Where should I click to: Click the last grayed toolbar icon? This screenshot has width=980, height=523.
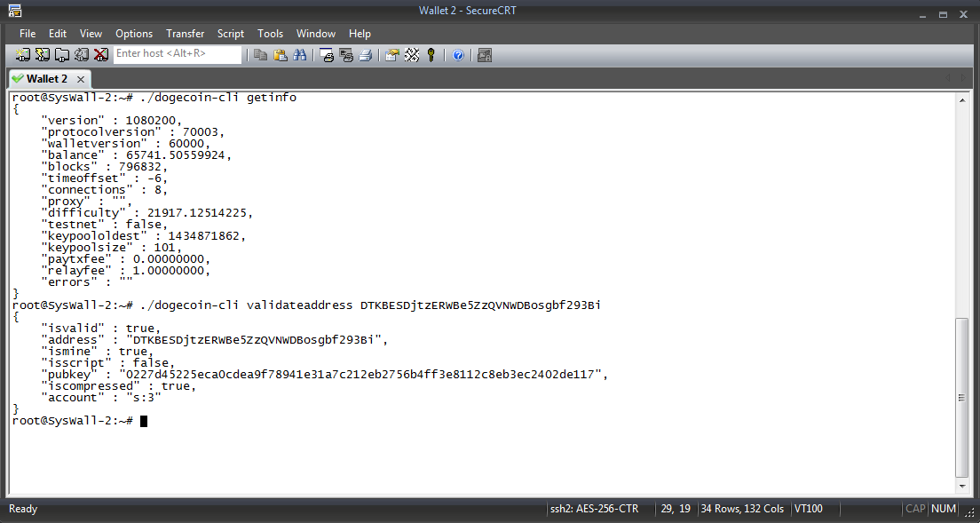485,55
